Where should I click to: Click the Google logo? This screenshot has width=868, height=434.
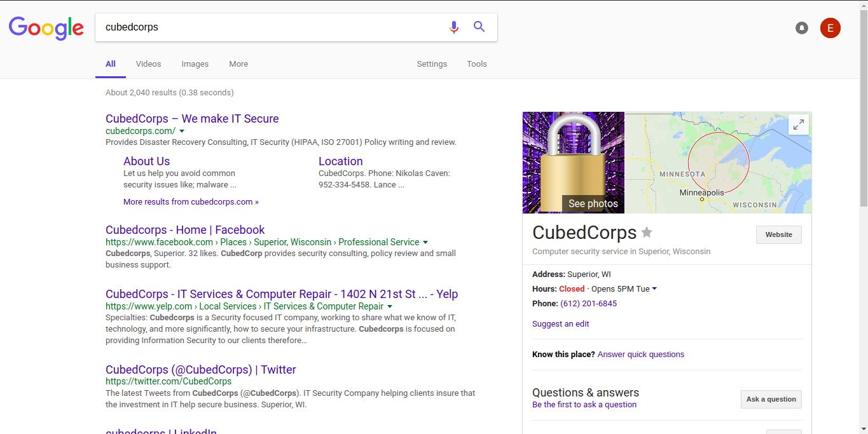click(x=46, y=28)
